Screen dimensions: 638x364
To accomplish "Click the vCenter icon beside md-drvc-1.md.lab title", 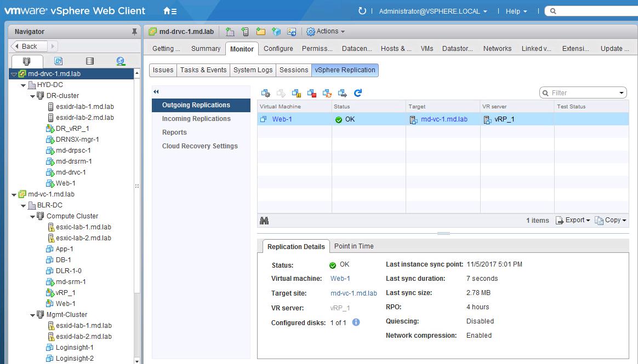I will [x=152, y=31].
